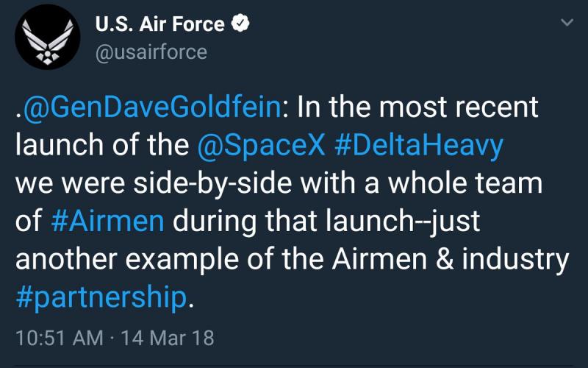Click the words 'launch of the'
Screen dimensions: 588x368
[x=102, y=145]
